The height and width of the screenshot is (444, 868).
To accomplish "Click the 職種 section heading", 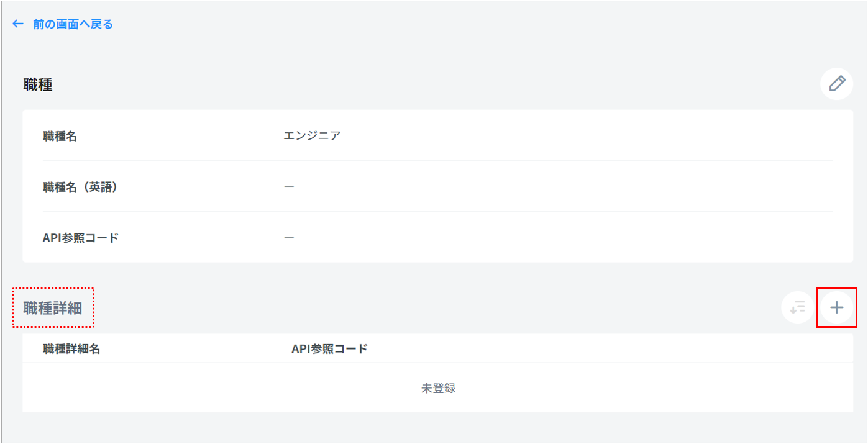I will pos(38,85).
